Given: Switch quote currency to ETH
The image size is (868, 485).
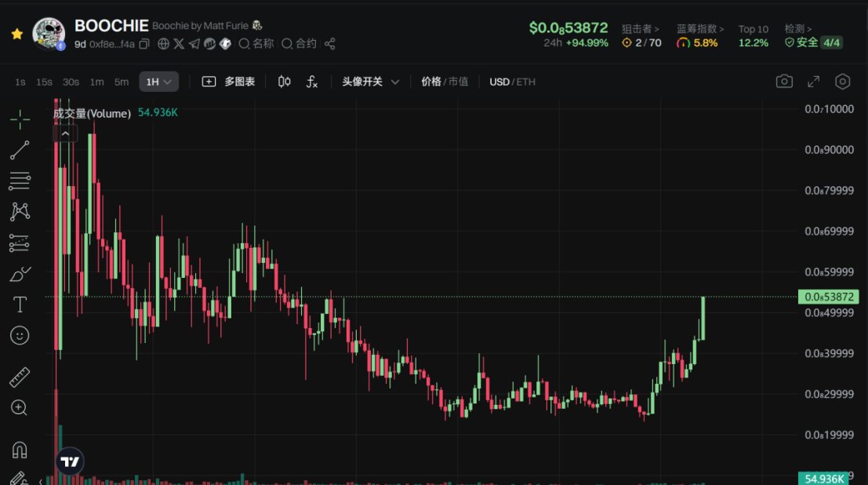Looking at the screenshot, I should click(x=526, y=82).
